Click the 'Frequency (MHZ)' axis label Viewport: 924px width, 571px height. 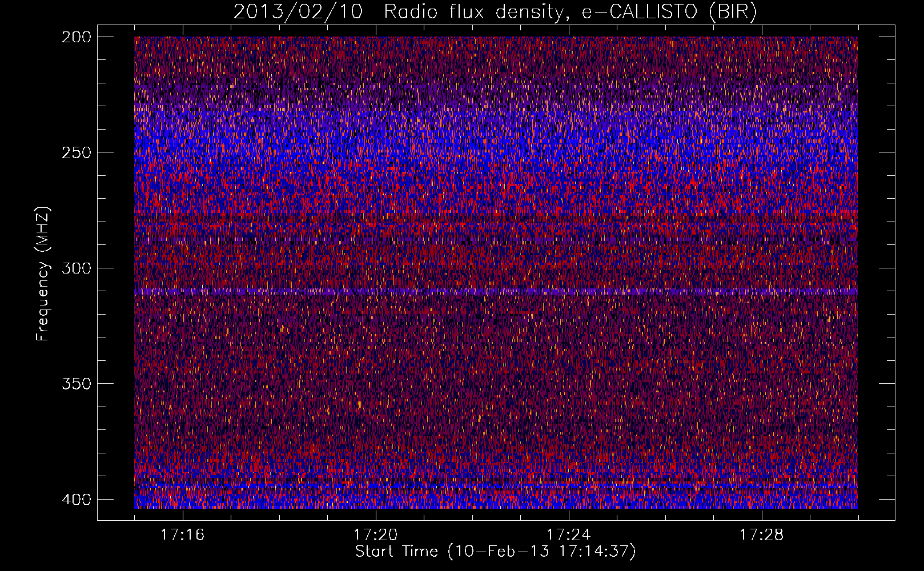click(43, 274)
